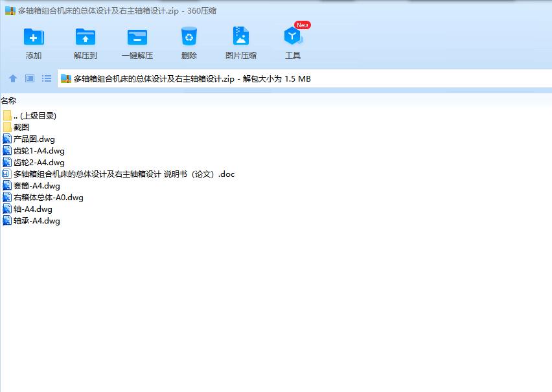
Task: Select the .. (上级目录) entry name
Action: coord(35,115)
